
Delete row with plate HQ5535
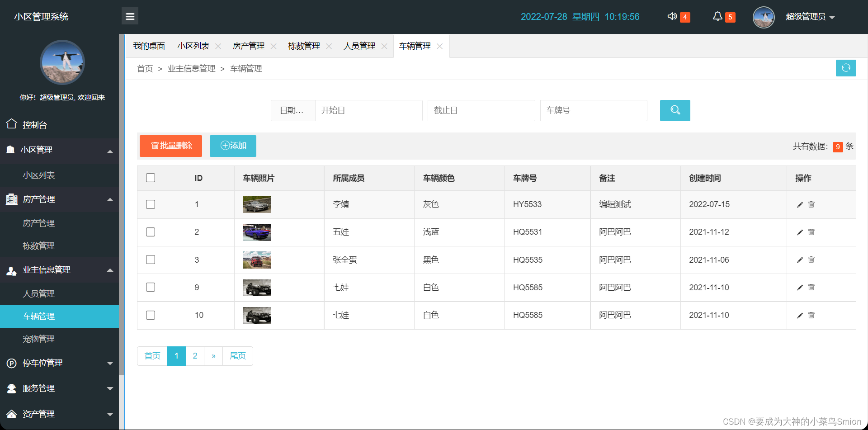pos(811,260)
